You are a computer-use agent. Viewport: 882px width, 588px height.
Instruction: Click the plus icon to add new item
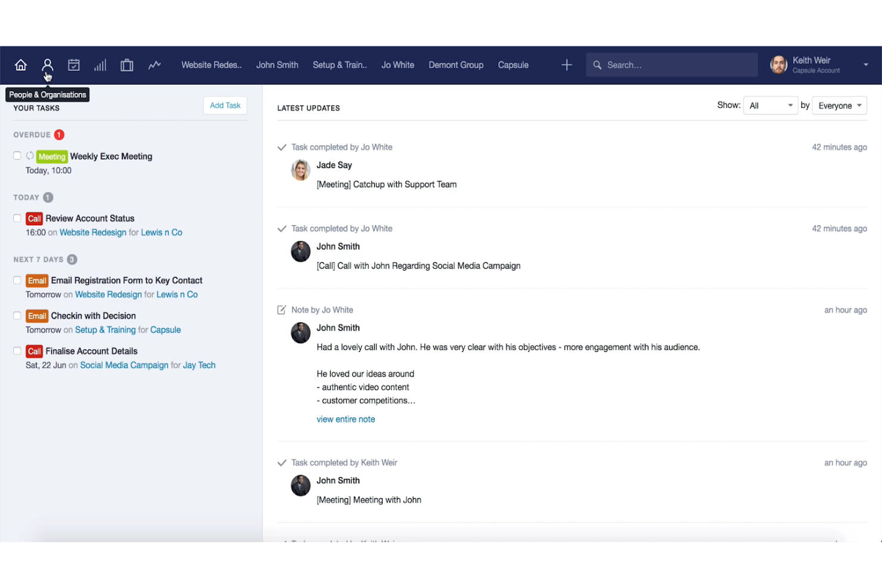[x=566, y=64]
